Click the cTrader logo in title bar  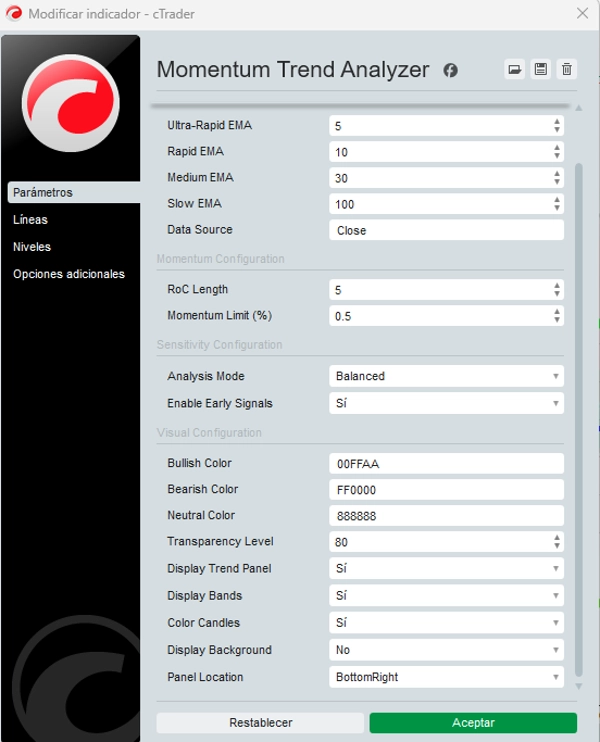pyautogui.click(x=14, y=13)
